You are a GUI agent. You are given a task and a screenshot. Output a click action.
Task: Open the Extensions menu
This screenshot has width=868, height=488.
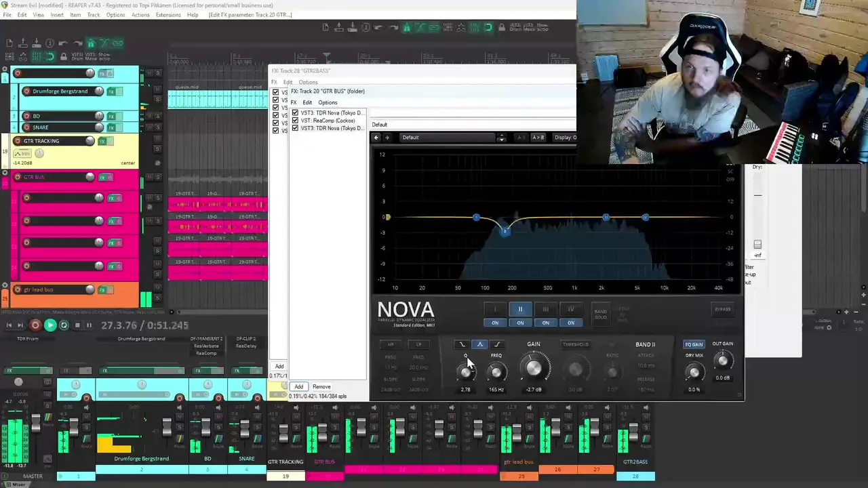(168, 15)
